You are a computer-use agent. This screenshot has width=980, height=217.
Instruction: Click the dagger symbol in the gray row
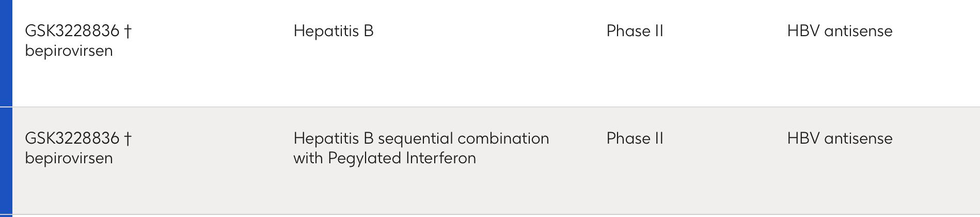tap(128, 138)
